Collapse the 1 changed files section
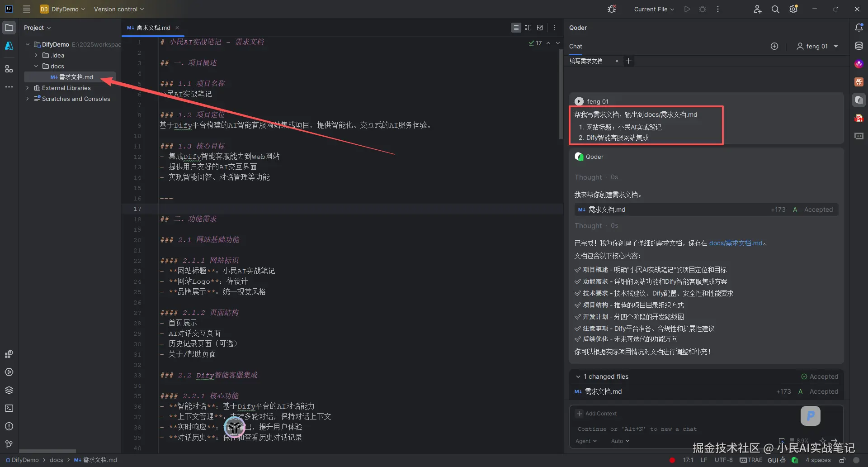This screenshot has height=467, width=868. pos(578,376)
